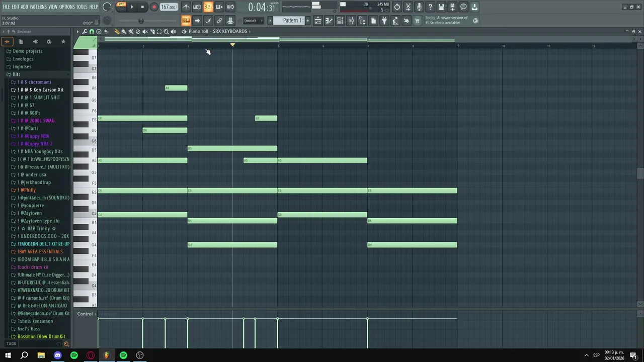The width and height of the screenshot is (644, 362).
Task: Expand the Envelopes folder
Action: (23, 59)
